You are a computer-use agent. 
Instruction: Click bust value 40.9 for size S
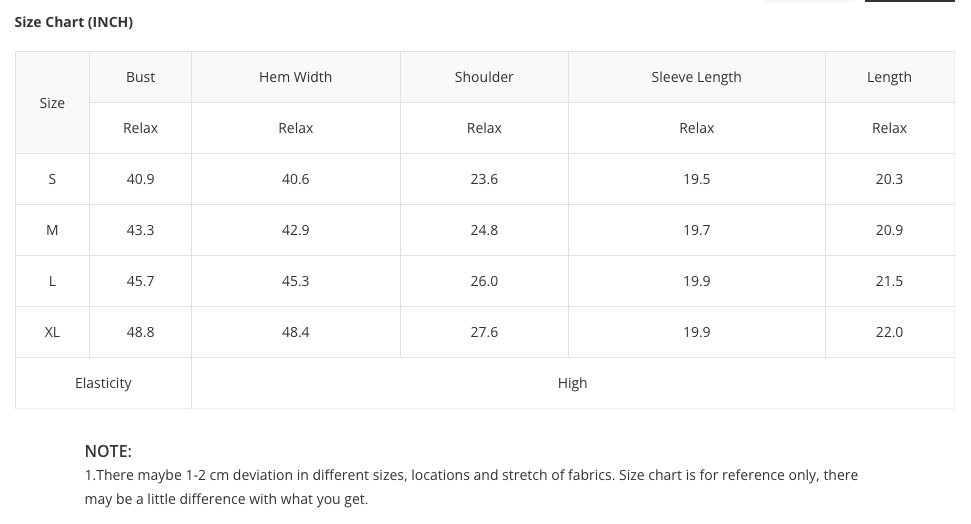(x=140, y=179)
